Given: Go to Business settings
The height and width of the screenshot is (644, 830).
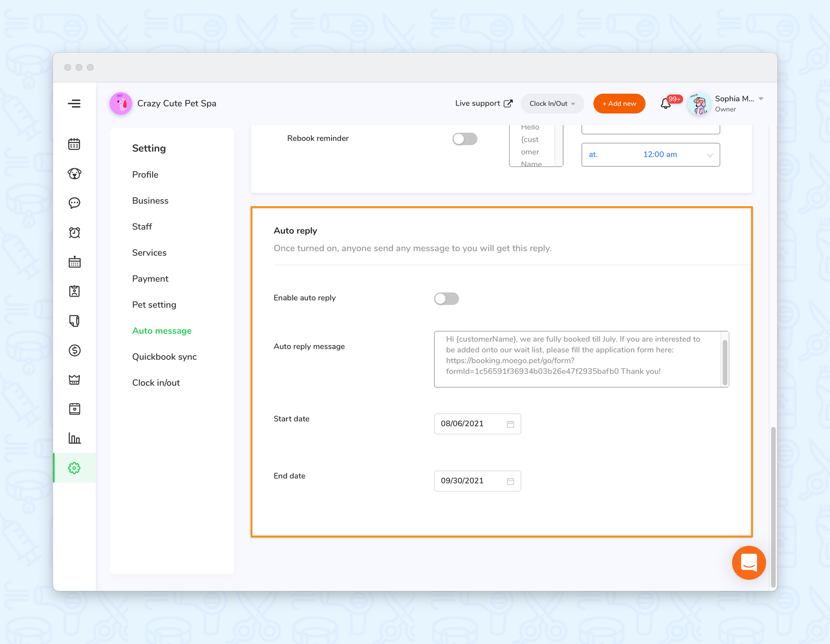Looking at the screenshot, I should (x=150, y=201).
